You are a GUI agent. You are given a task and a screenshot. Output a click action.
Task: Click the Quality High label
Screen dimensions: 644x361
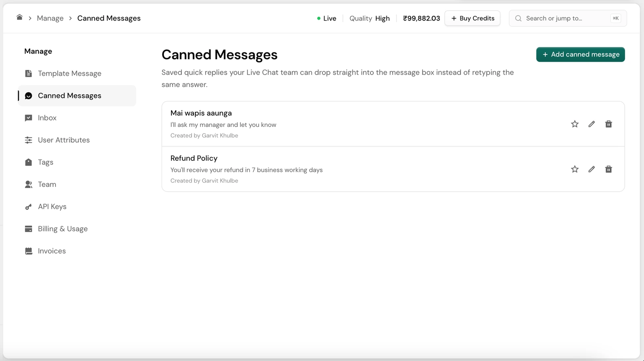click(369, 18)
